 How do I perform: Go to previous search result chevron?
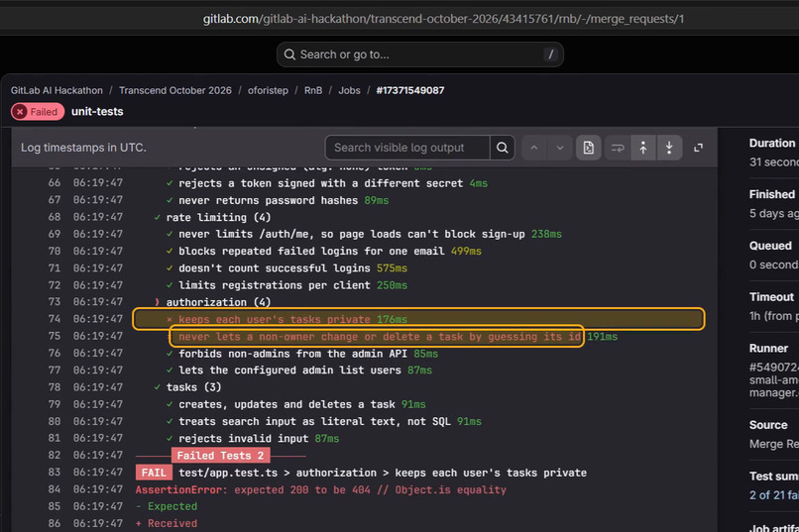coord(534,148)
